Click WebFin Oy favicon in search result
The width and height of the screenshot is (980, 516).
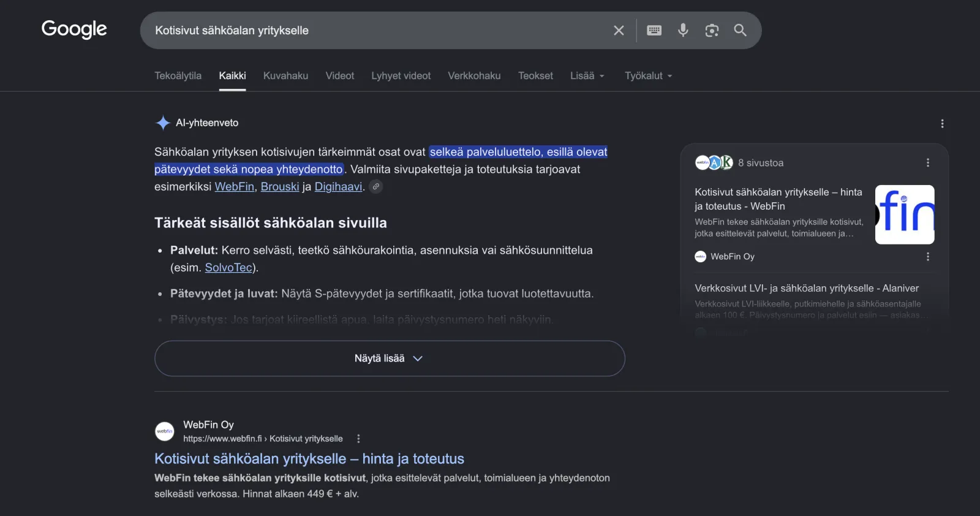pyautogui.click(x=164, y=431)
